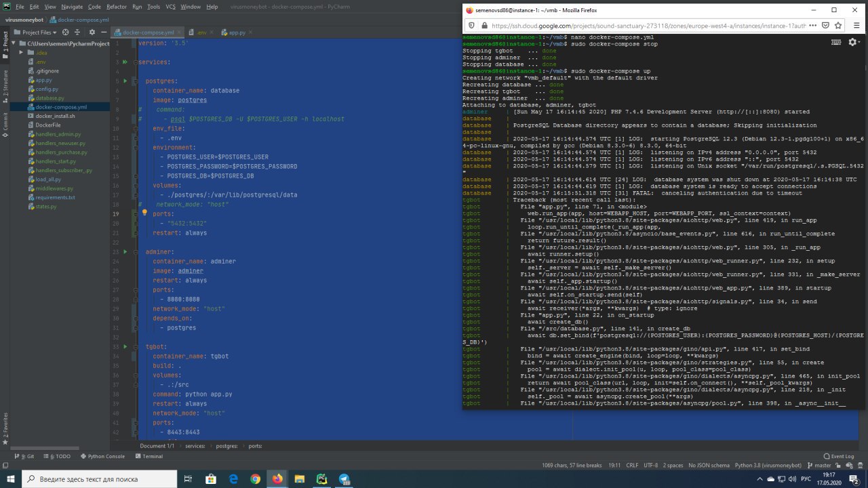Open the master git branch widget
This screenshot has width=868, height=488.
pos(819,466)
